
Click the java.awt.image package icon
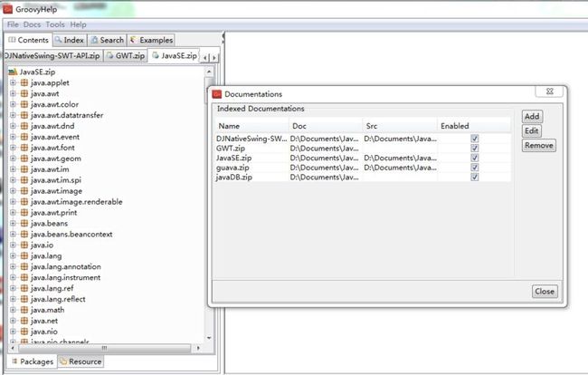click(x=24, y=191)
